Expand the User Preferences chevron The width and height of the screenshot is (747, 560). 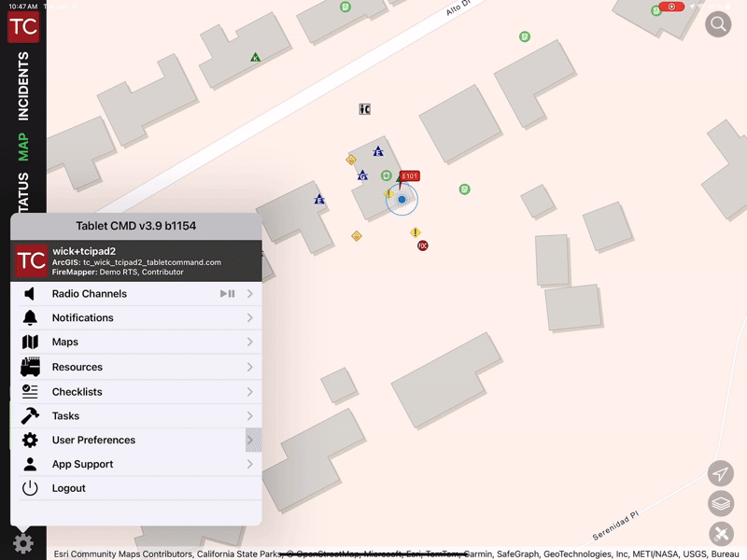(251, 441)
